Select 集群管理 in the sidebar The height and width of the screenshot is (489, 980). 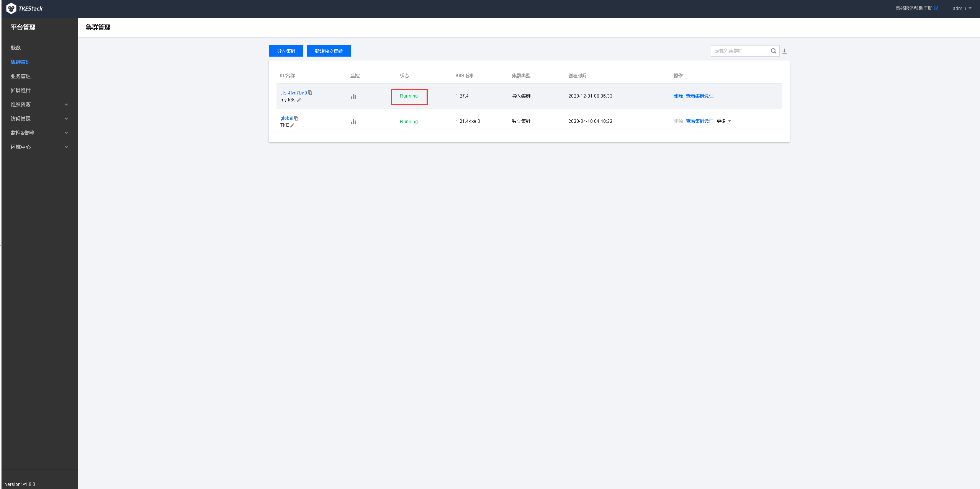(x=21, y=62)
